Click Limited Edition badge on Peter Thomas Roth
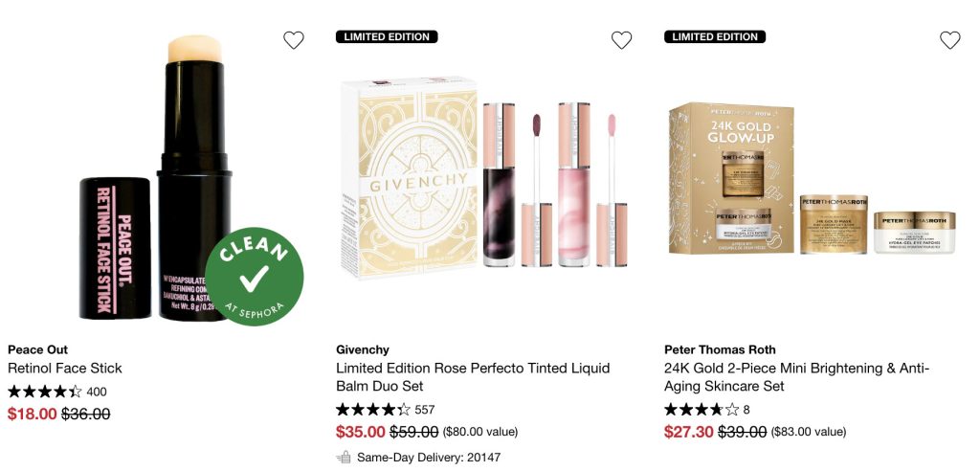The height and width of the screenshot is (471, 980). (x=715, y=36)
